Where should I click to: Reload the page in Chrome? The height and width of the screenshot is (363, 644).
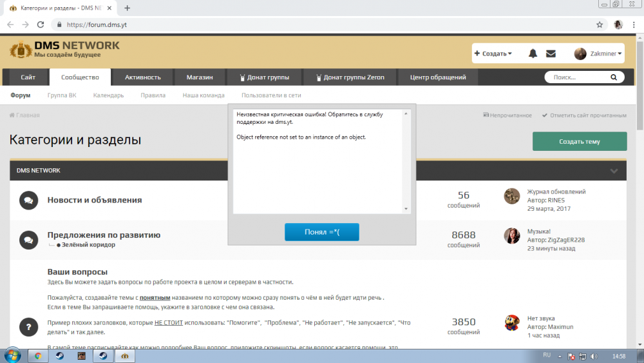click(41, 25)
